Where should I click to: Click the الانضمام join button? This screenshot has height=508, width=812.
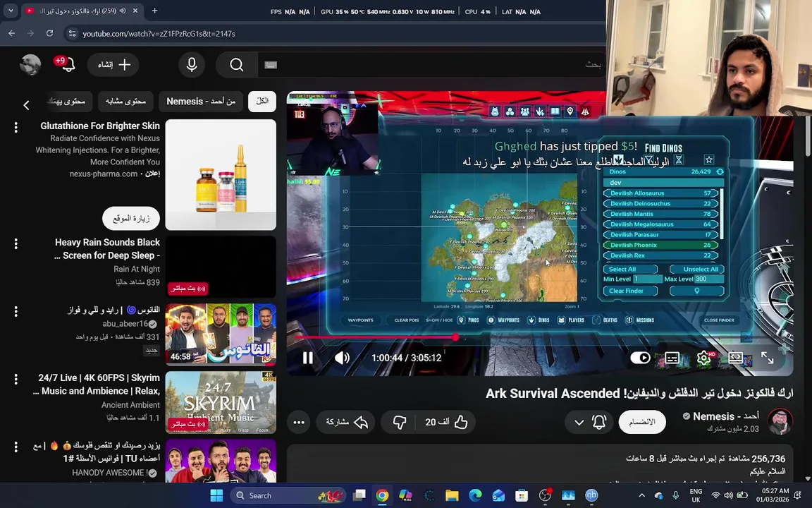pos(642,422)
